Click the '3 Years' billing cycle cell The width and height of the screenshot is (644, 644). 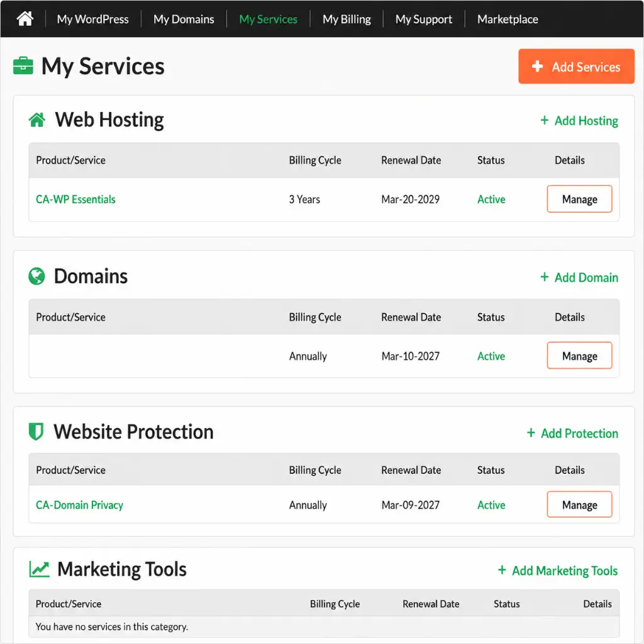(304, 199)
